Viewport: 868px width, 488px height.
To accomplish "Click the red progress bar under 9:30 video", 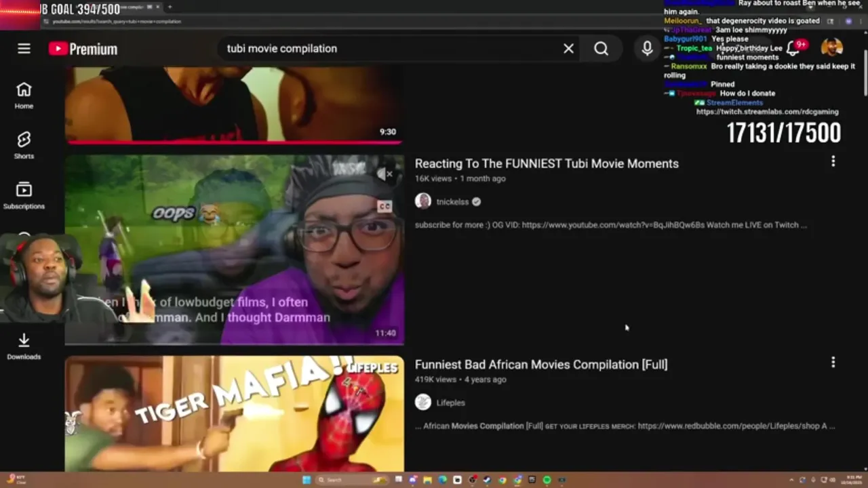I will (x=234, y=142).
